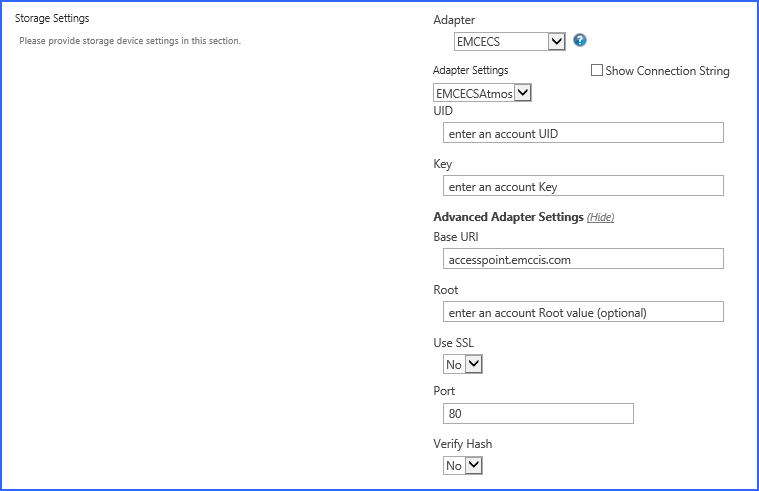
Task: Enable the Show Connection String checkbox
Action: tap(597, 71)
